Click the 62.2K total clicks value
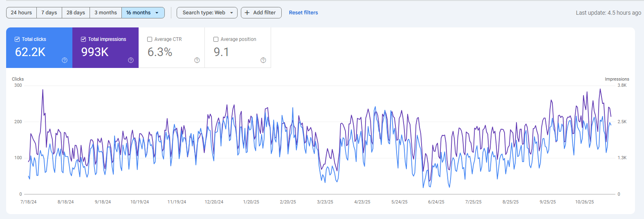 click(x=30, y=52)
